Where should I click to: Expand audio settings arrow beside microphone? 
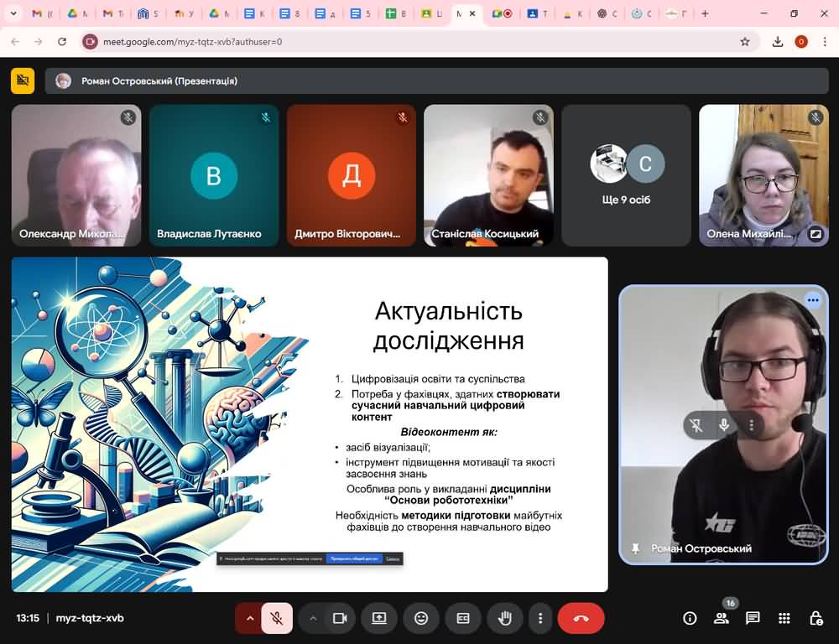pyautogui.click(x=249, y=618)
